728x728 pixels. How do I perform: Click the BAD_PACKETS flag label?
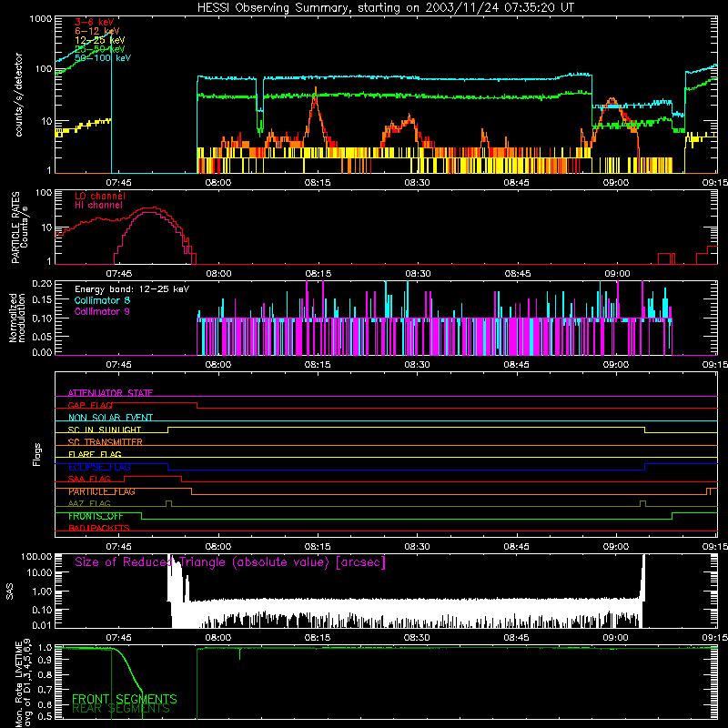(99, 528)
